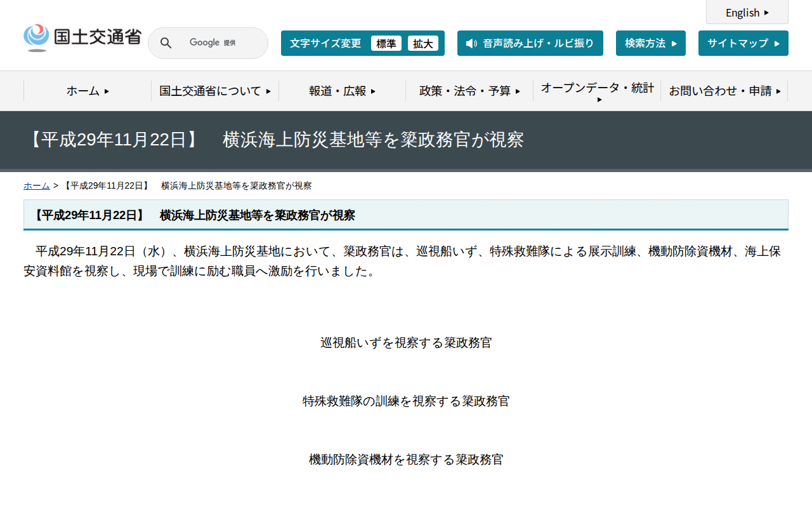The width and height of the screenshot is (812, 508).
Task: Click the 音声読み上げ・ルビ振り button
Action: click(x=530, y=43)
